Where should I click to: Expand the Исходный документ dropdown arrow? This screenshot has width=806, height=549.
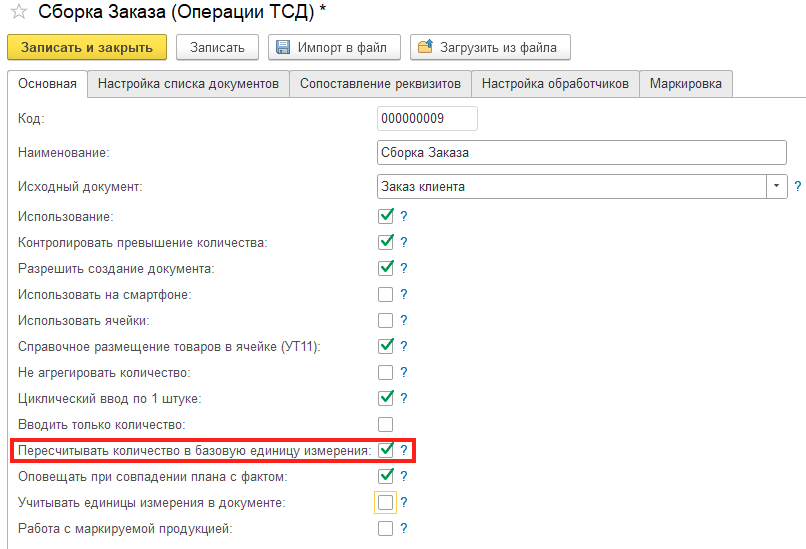[x=777, y=187]
